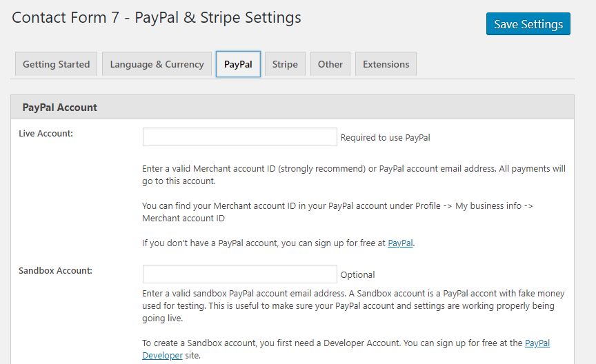
Task: Open the Other tab
Action: (x=330, y=64)
